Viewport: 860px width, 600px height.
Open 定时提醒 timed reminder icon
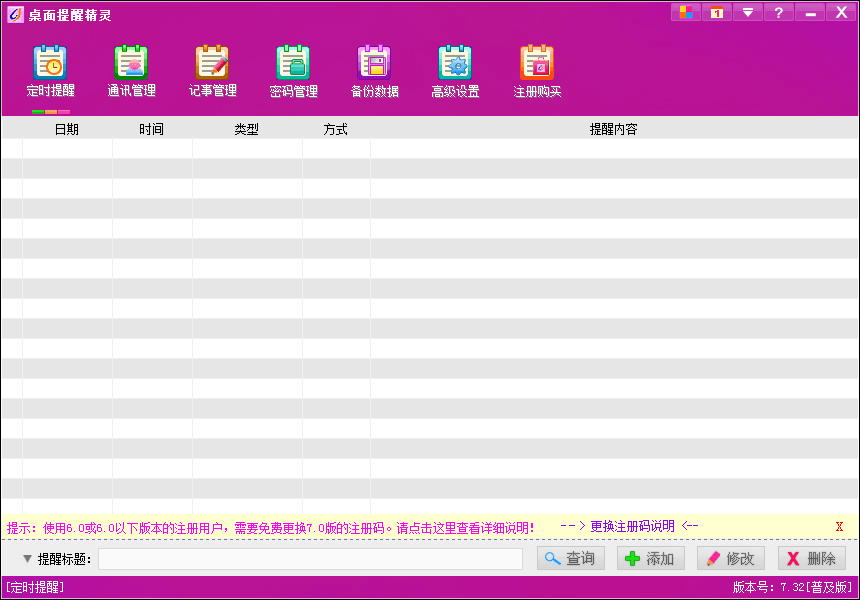click(x=50, y=71)
